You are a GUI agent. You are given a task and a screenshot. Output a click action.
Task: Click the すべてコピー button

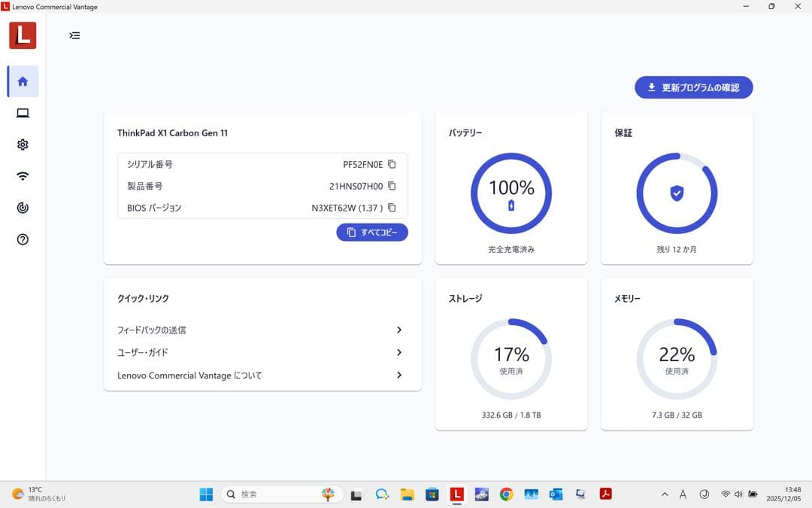point(372,233)
